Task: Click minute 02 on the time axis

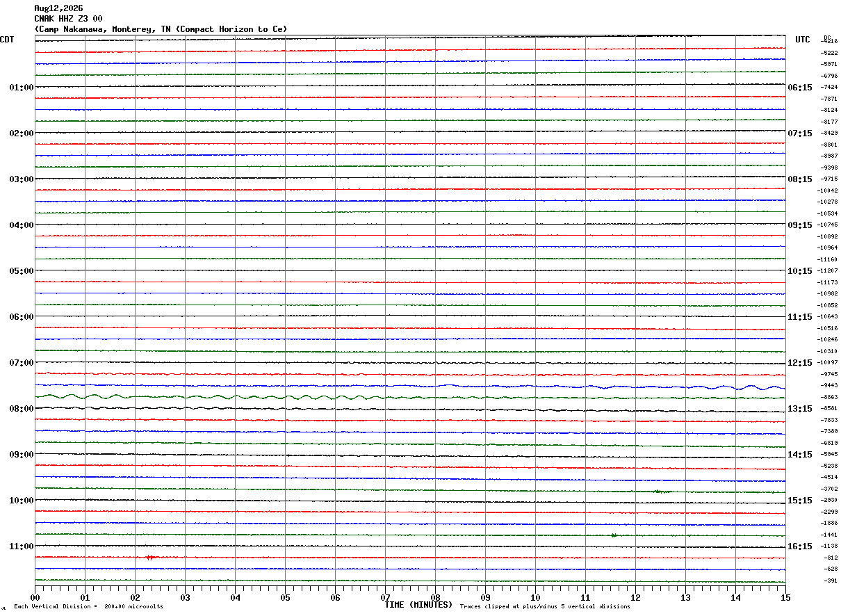Action: pos(135,597)
